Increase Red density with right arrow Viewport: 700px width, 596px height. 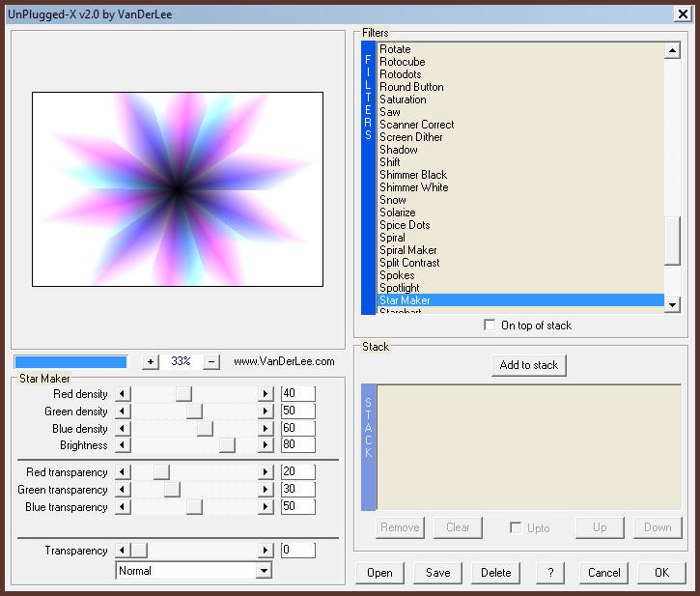pyautogui.click(x=266, y=393)
